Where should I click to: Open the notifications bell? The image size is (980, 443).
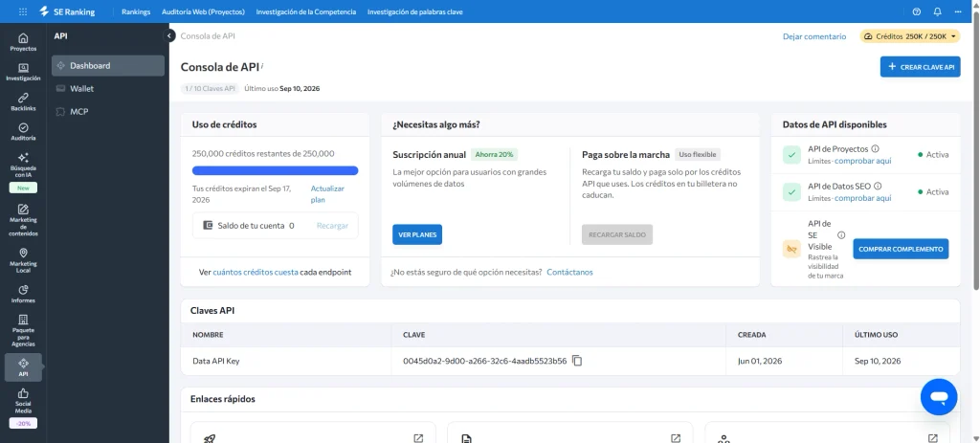point(938,11)
